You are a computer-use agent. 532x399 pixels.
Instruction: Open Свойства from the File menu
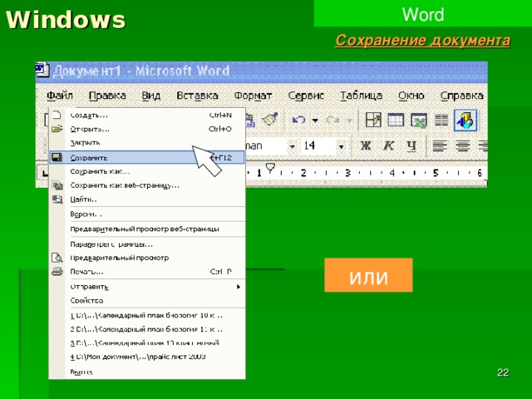[147, 301]
